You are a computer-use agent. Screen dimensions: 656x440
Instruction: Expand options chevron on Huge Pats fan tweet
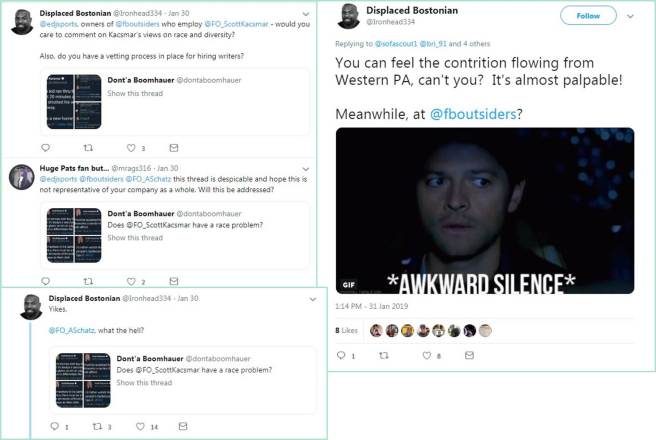306,169
